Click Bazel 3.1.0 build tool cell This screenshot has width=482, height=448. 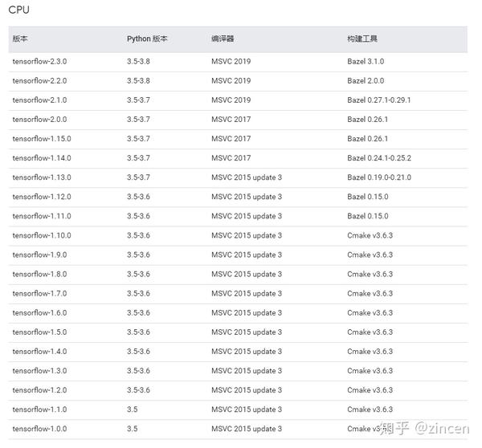366,62
